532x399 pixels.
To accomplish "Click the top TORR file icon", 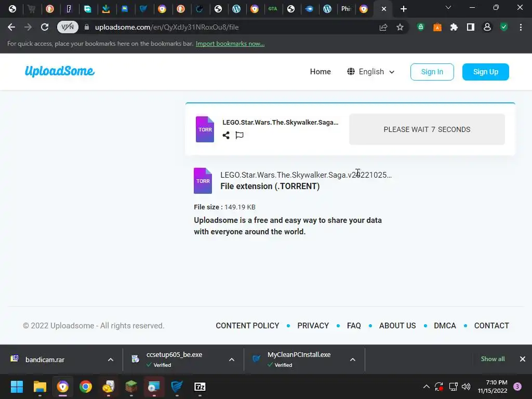I will point(205,129).
